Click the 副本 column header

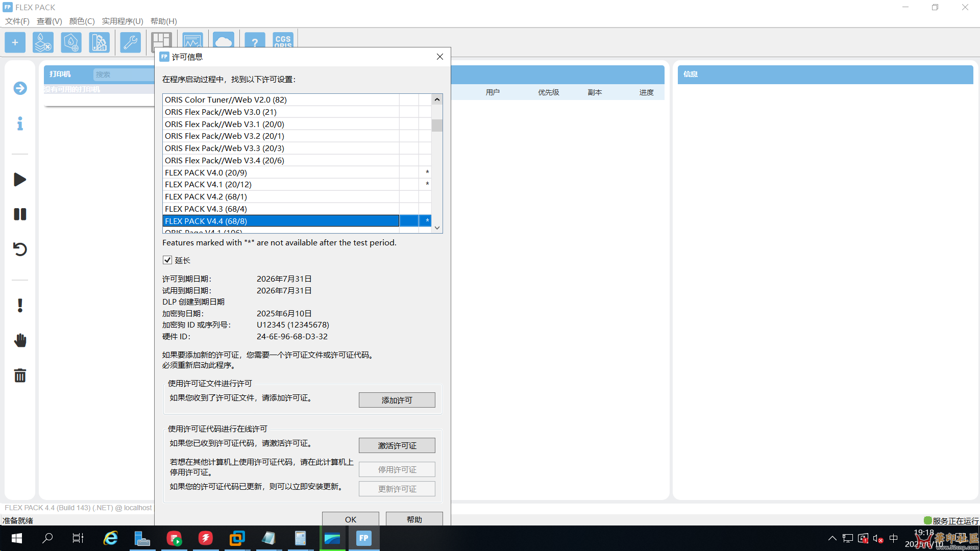595,92
